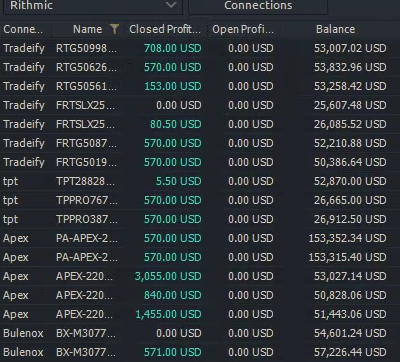
Task: Click balance 51,443.06 USD
Action: click(x=350, y=314)
